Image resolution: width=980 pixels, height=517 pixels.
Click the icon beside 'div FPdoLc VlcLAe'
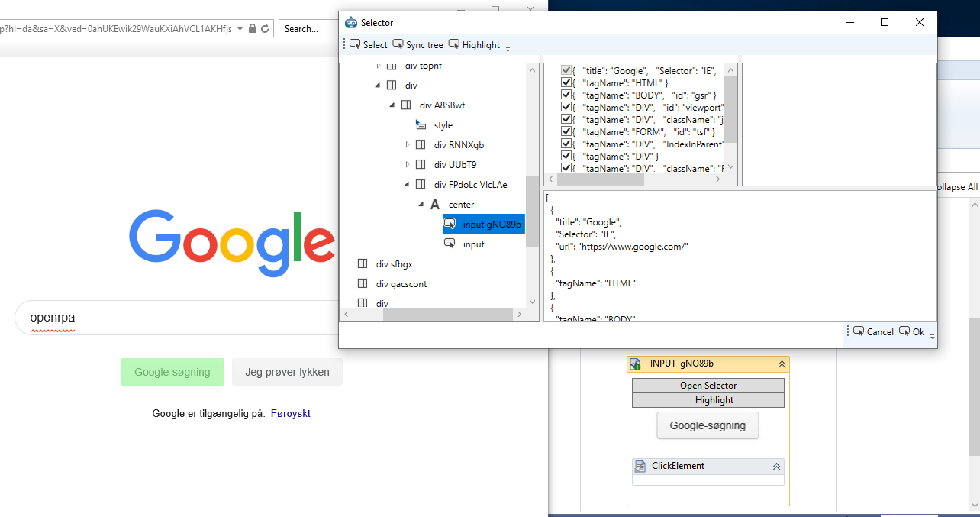[421, 185]
